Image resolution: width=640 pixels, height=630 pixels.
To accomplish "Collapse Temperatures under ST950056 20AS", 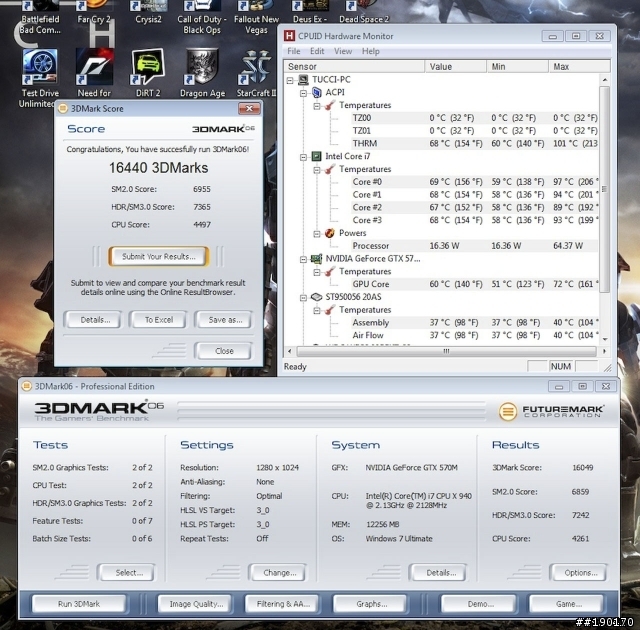I will (x=317, y=311).
